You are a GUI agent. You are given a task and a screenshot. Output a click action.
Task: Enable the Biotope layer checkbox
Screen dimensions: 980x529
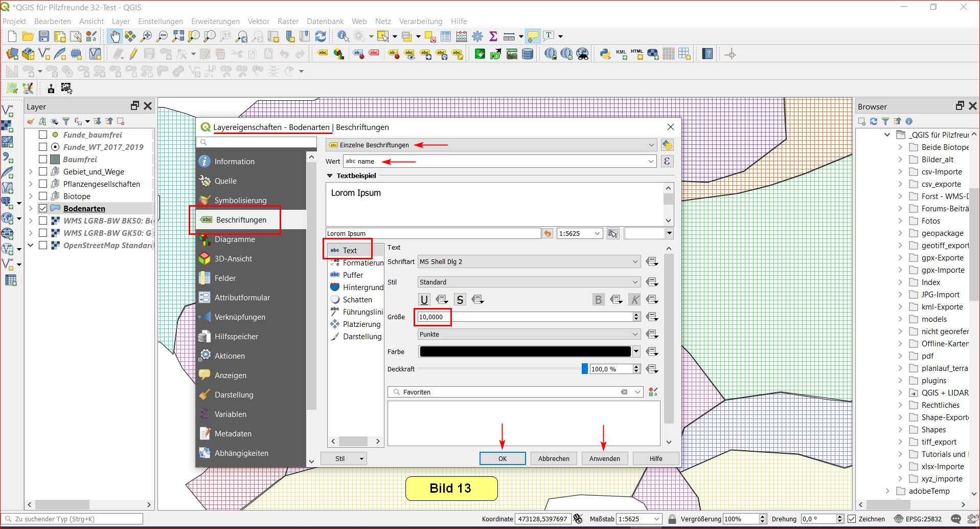(x=43, y=196)
